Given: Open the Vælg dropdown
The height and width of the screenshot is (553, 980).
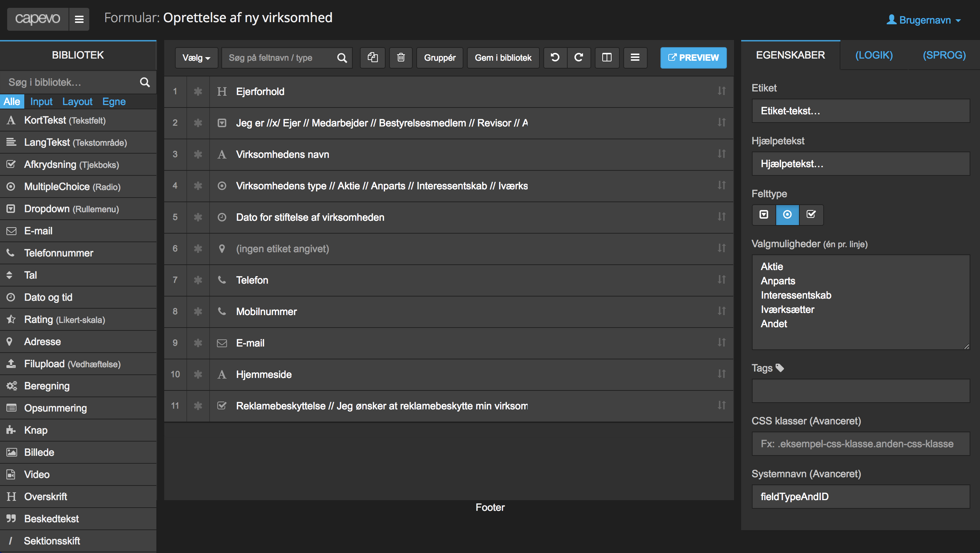Looking at the screenshot, I should 196,58.
